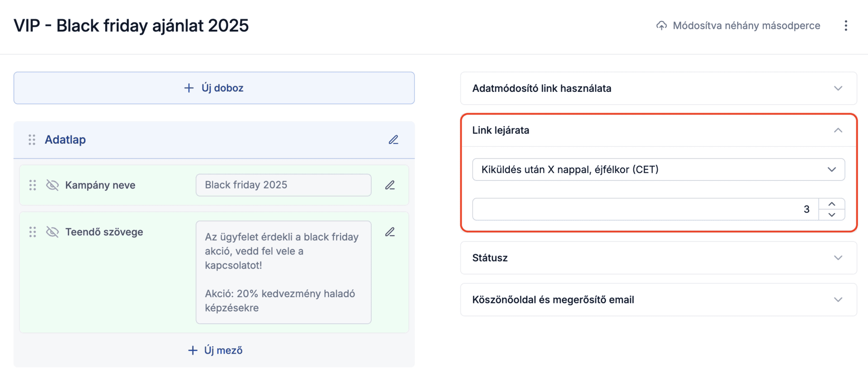Click the edit pencil for Adatlap box
The image size is (868, 378).
pyautogui.click(x=393, y=140)
